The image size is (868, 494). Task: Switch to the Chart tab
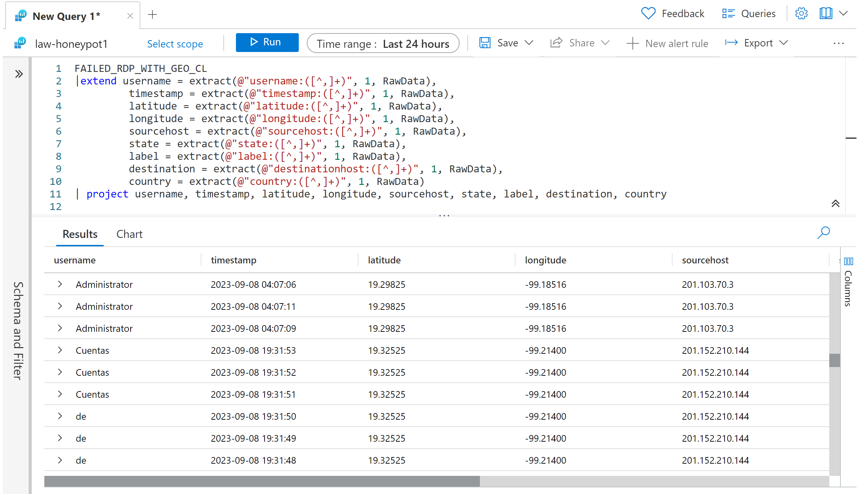click(x=129, y=234)
